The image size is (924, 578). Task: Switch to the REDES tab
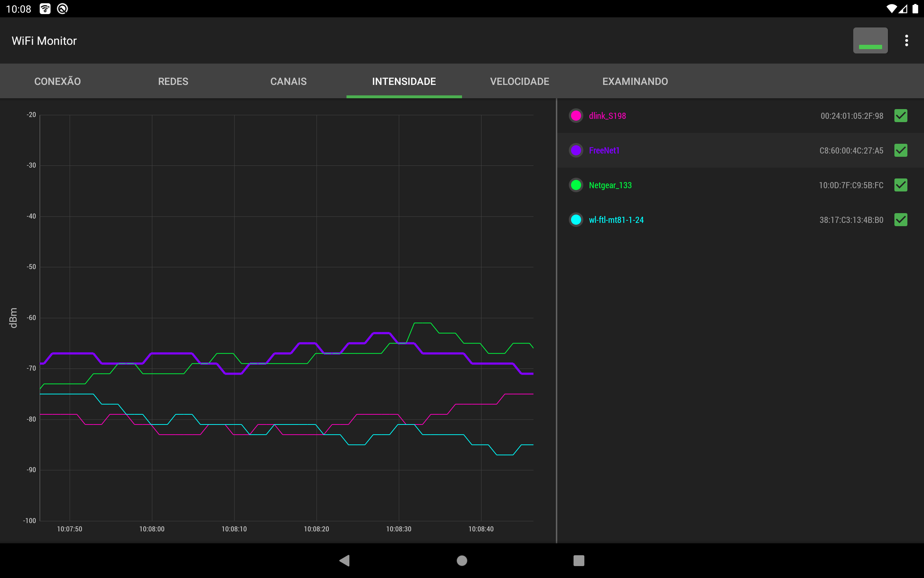pos(173,81)
